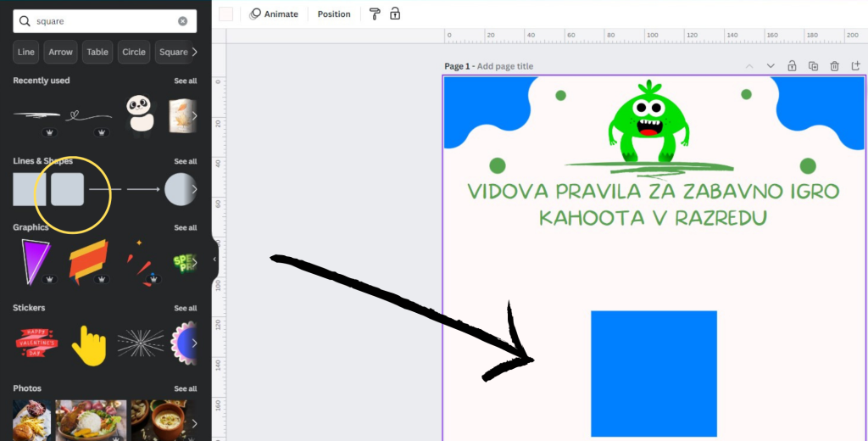Viewport: 868px width, 441px height.
Task: Activate the copy style paint roller
Action: coord(375,14)
